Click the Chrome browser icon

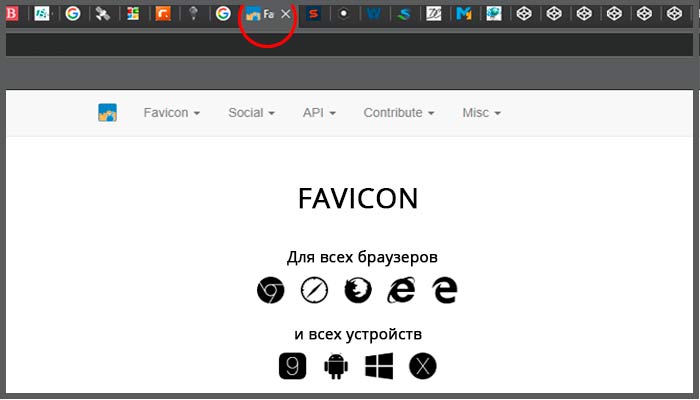click(271, 290)
